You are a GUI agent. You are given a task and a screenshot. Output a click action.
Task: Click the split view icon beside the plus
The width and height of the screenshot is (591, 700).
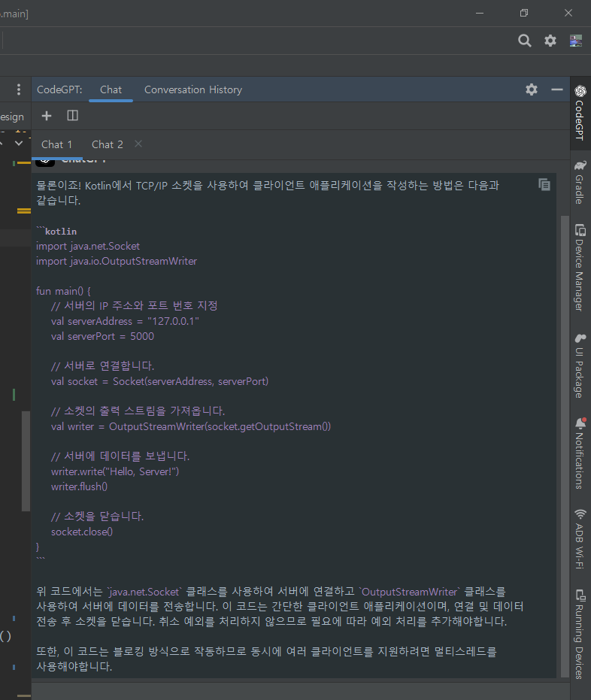pos(73,116)
